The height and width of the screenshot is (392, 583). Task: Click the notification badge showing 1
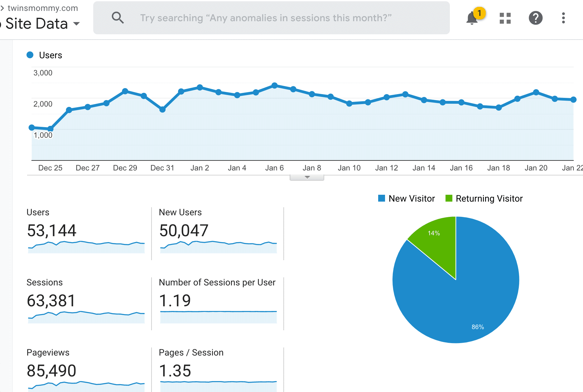pos(480,13)
